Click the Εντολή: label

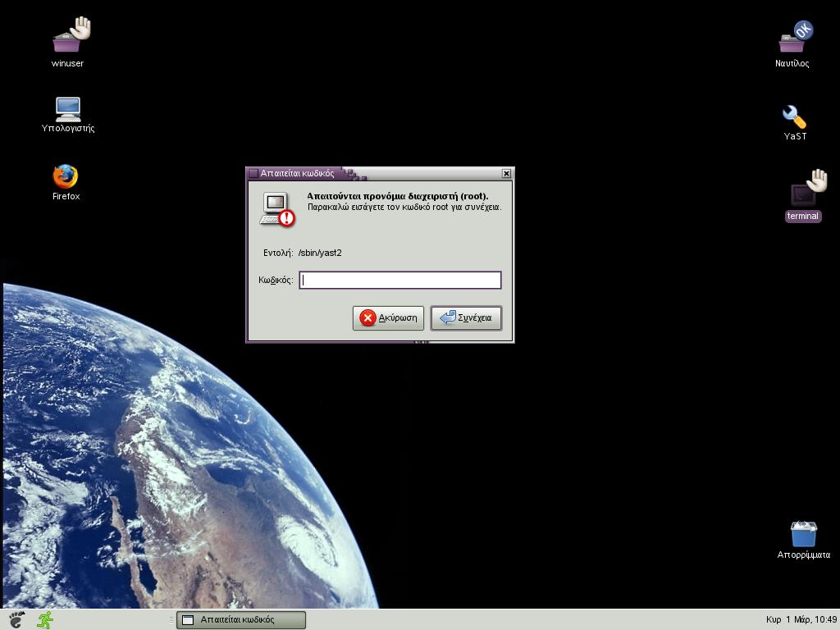tap(278, 253)
